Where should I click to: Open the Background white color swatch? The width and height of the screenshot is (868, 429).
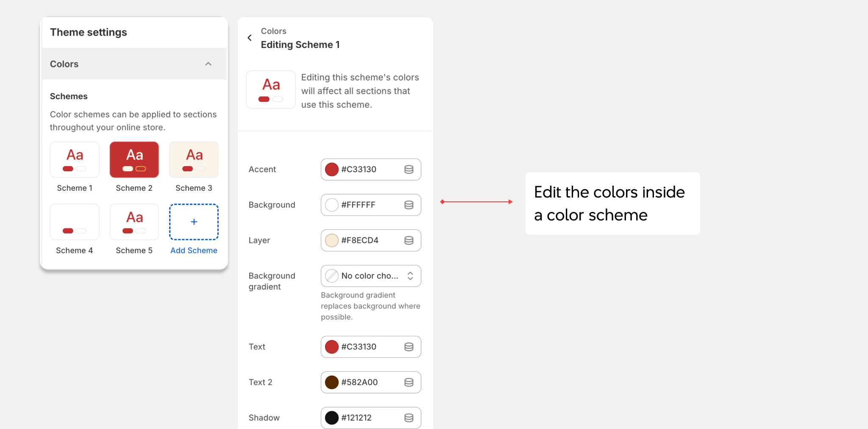(x=332, y=205)
